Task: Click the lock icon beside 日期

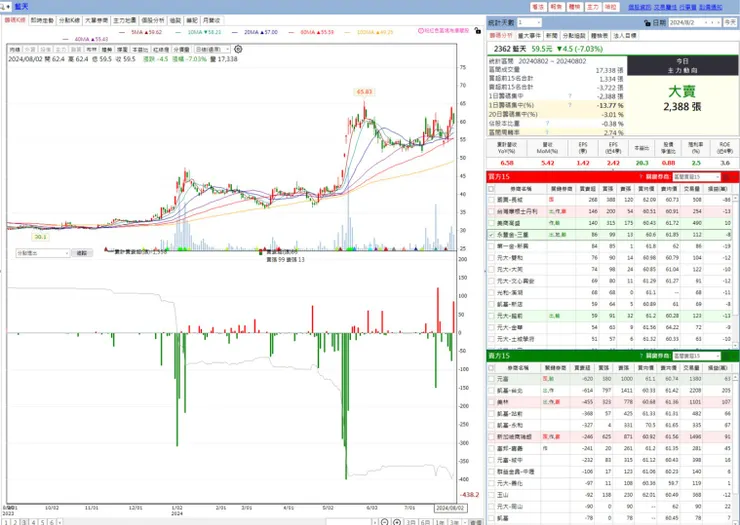Action: tap(647, 23)
